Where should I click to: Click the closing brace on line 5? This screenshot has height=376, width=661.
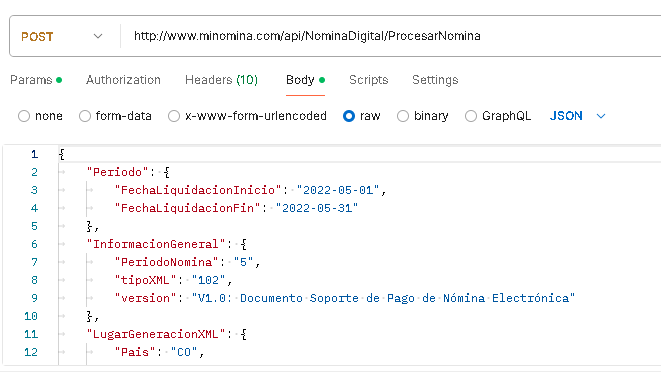pos(89,226)
